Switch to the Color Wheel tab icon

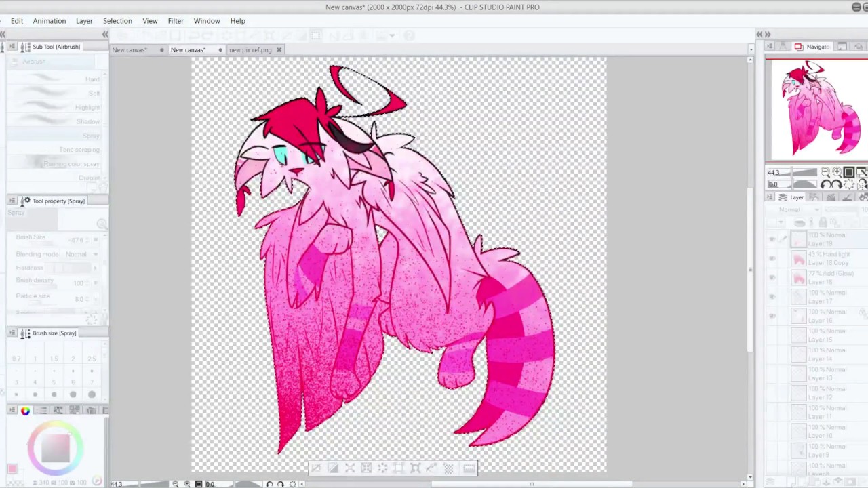[25, 410]
